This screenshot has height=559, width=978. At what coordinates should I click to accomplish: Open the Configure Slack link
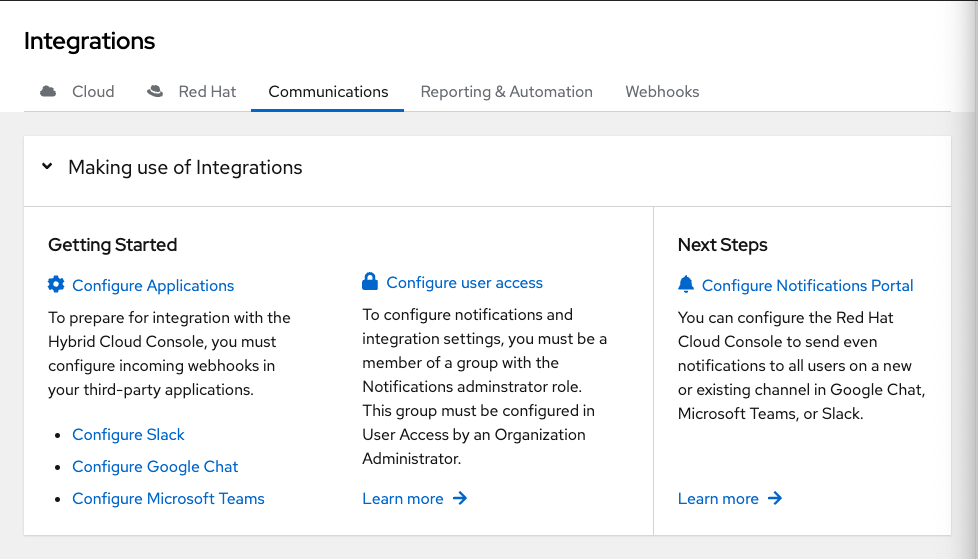point(128,435)
